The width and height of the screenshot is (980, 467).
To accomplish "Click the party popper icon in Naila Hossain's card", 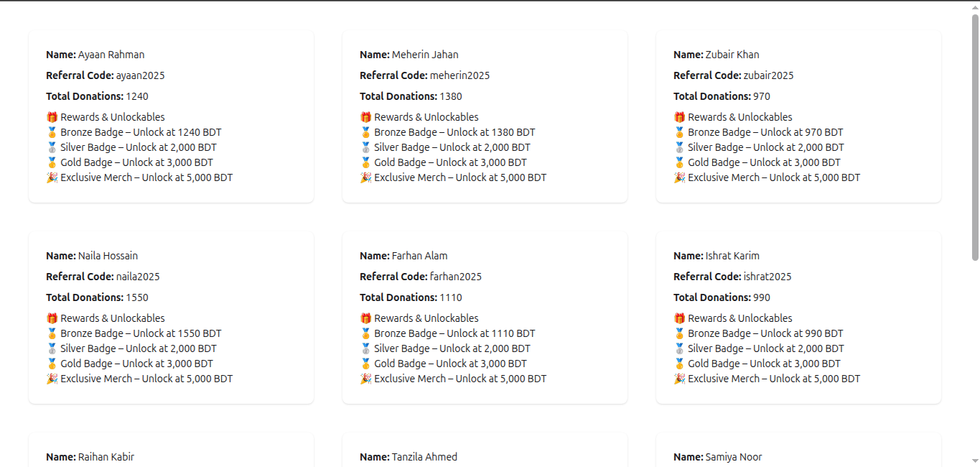I will pos(52,379).
